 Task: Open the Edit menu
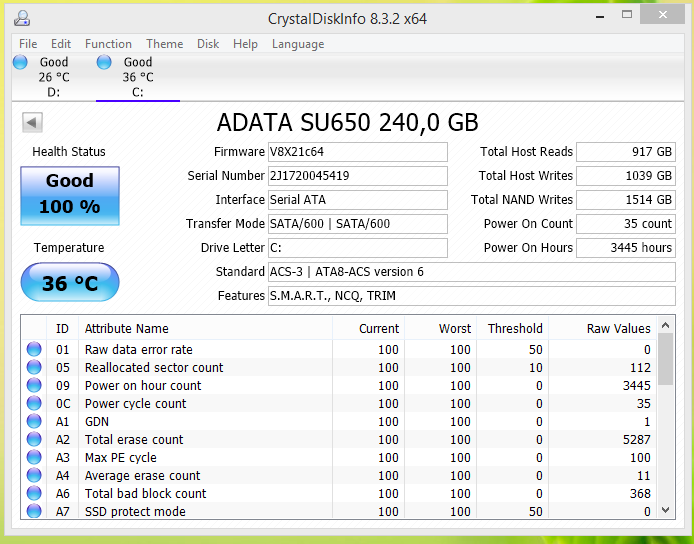pyautogui.click(x=61, y=44)
